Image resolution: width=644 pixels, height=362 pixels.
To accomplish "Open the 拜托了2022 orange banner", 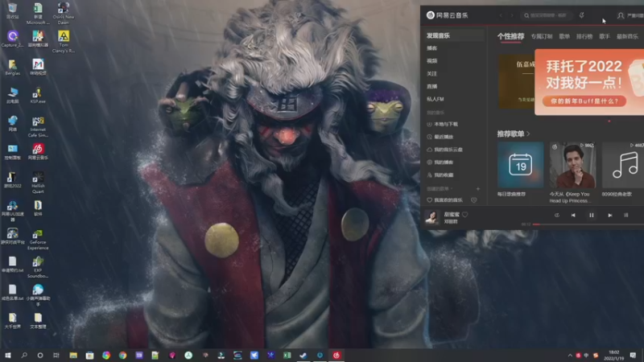I will [x=589, y=82].
